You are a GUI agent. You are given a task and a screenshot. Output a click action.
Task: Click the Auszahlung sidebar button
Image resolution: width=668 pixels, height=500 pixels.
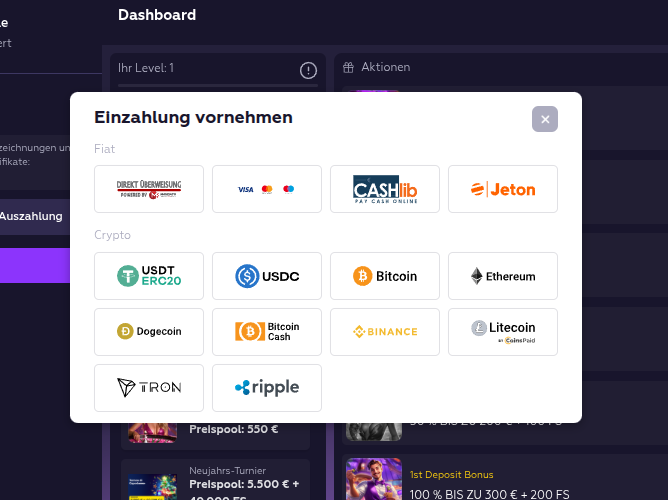(x=32, y=216)
